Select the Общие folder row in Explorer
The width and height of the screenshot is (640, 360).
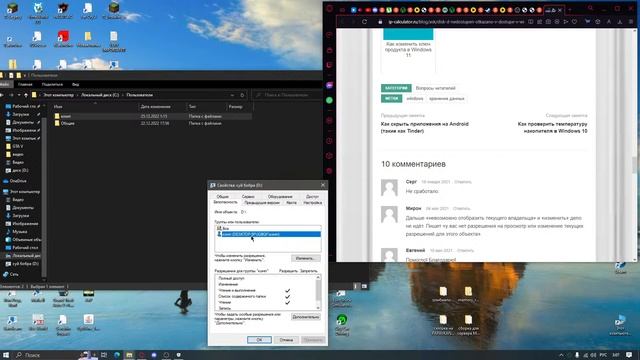tap(152, 123)
